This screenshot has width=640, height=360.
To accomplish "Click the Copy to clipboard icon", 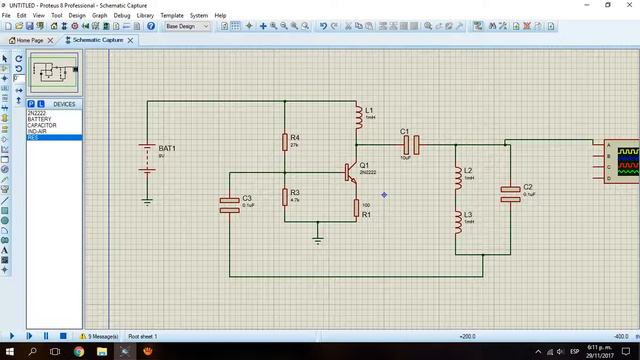I will pyautogui.click(x=359, y=26).
